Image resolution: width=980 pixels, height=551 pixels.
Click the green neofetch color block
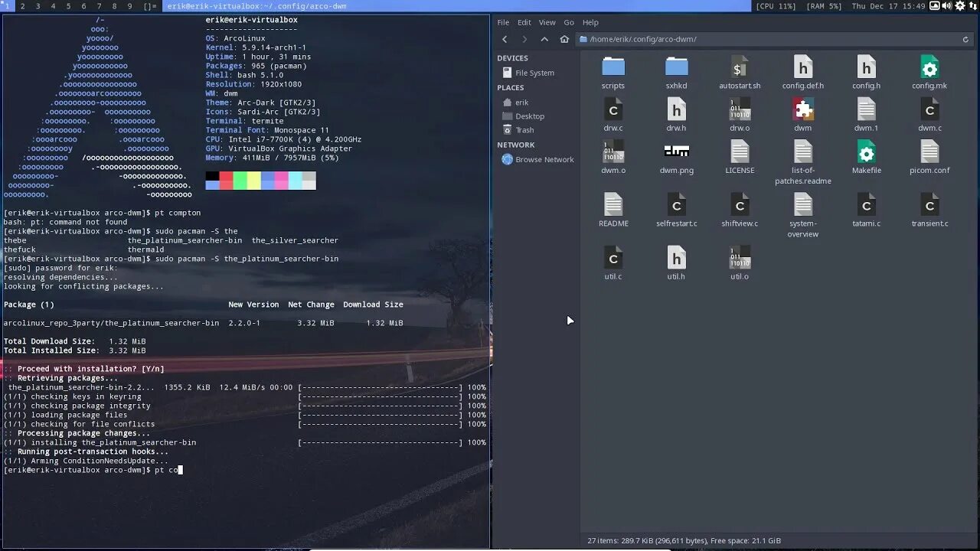(x=240, y=181)
